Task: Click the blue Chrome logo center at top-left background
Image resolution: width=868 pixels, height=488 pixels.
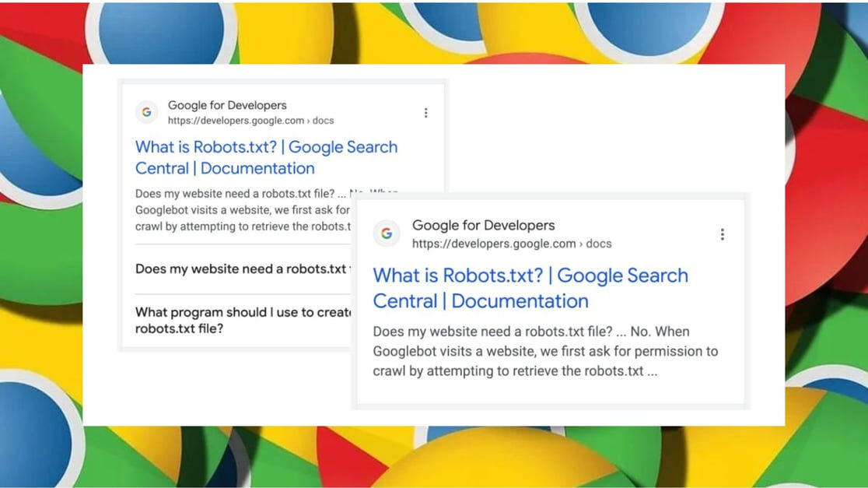Action: [162, 32]
